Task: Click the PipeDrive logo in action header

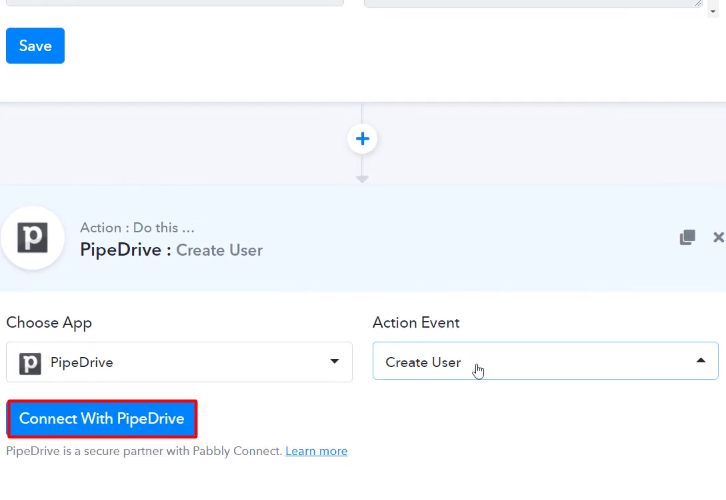Action: (32, 238)
